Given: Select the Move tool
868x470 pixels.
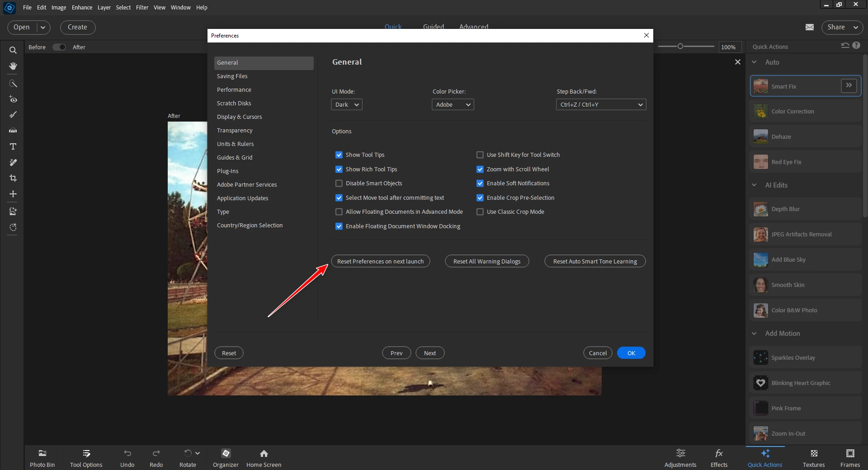Looking at the screenshot, I should point(13,194).
